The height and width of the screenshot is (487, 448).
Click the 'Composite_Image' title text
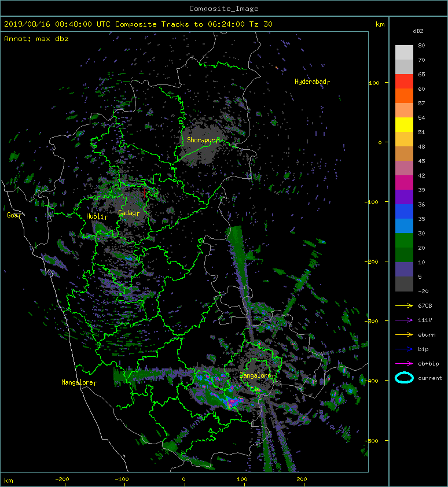click(224, 9)
